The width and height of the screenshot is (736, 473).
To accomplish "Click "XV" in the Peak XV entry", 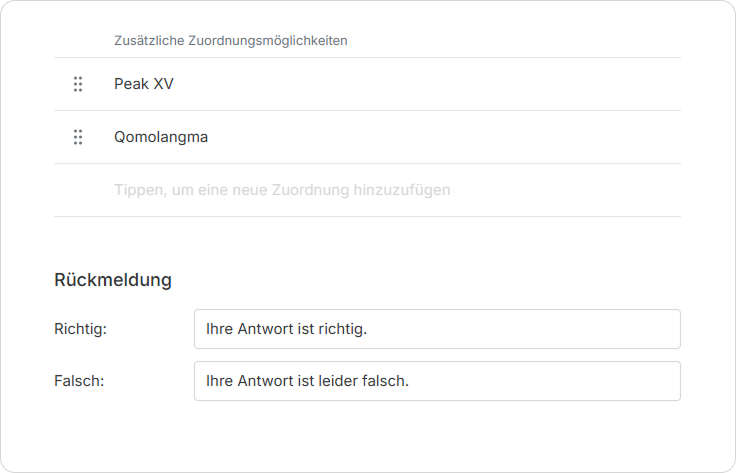I will pyautogui.click(x=163, y=84).
